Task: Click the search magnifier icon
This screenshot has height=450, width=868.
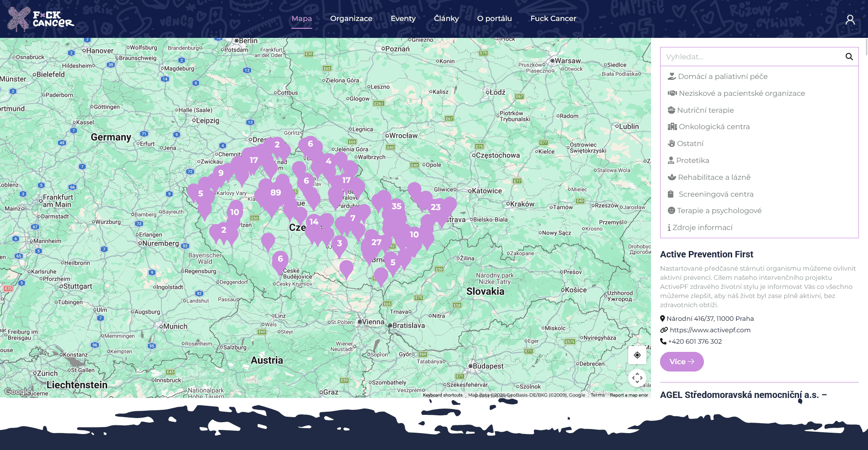Action: coord(849,57)
